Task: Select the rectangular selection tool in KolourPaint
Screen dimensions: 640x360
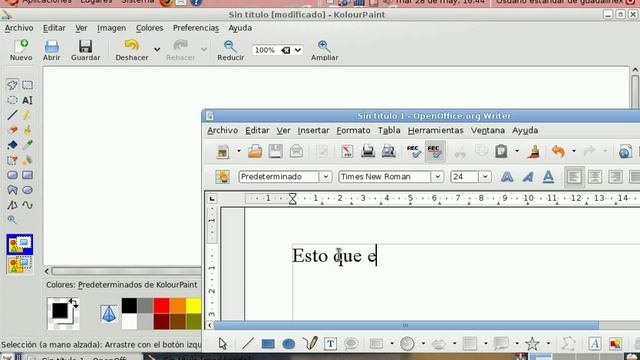Action: click(x=27, y=85)
